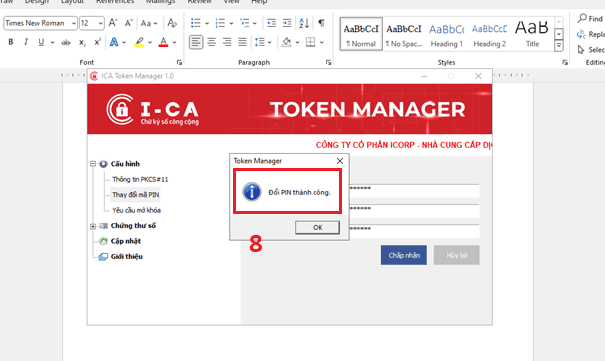
Task: Increase font size with Grow Font
Action: (x=113, y=23)
